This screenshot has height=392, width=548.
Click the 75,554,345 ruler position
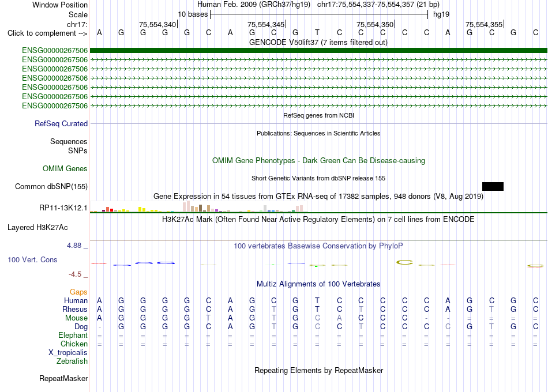pyautogui.click(x=266, y=24)
